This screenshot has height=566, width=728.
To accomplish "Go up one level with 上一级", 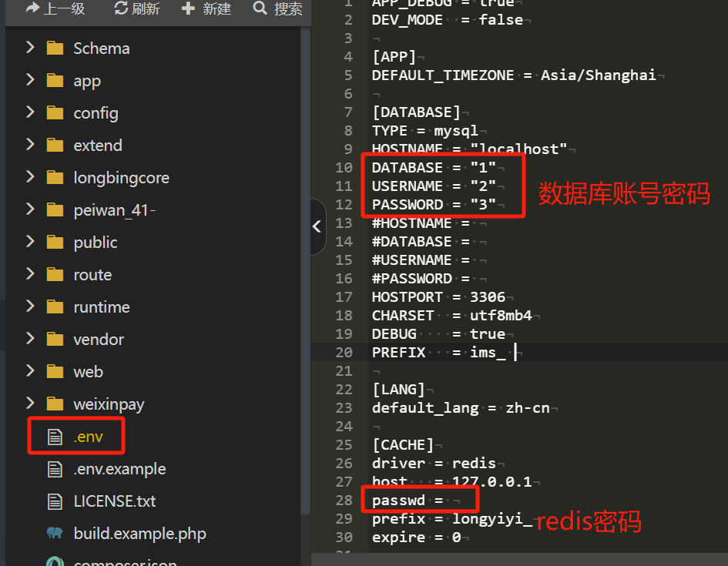I will pyautogui.click(x=55, y=9).
